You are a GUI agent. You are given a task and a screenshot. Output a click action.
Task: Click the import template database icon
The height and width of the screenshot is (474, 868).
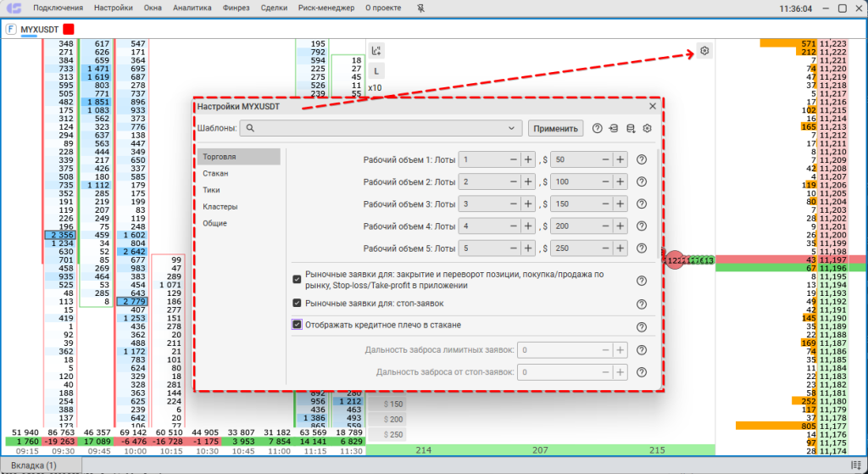click(x=614, y=129)
